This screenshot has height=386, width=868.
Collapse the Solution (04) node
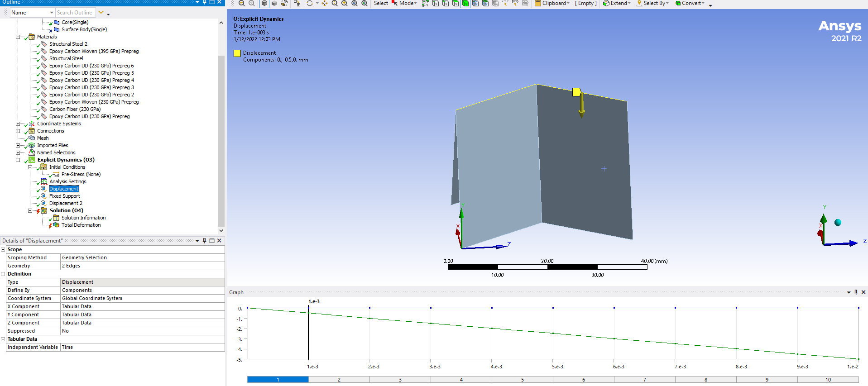[x=30, y=210]
